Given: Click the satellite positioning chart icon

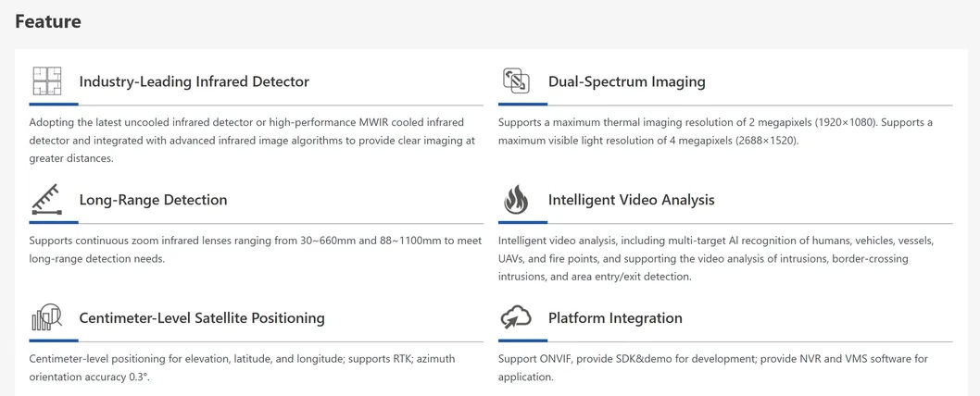Looking at the screenshot, I should (x=46, y=317).
